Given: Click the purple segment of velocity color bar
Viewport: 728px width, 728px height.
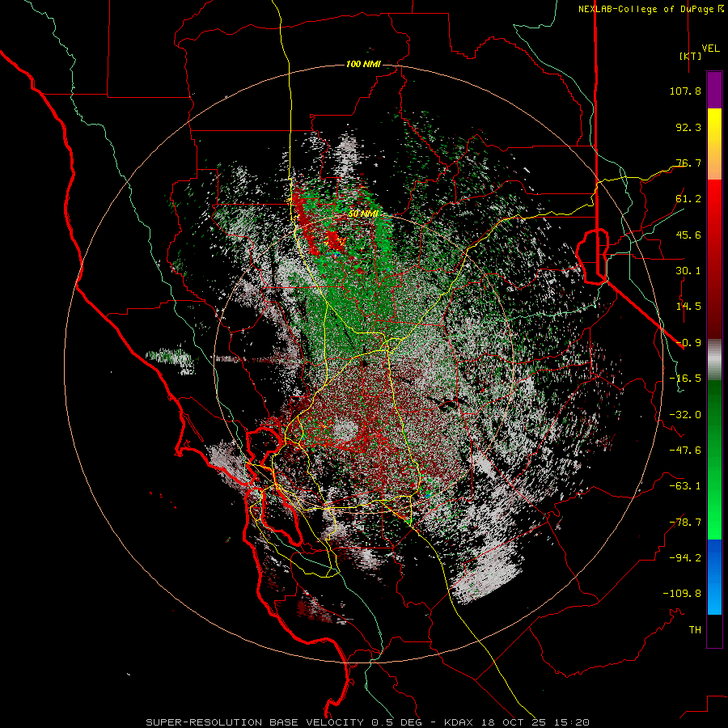Looking at the screenshot, I should [714, 91].
